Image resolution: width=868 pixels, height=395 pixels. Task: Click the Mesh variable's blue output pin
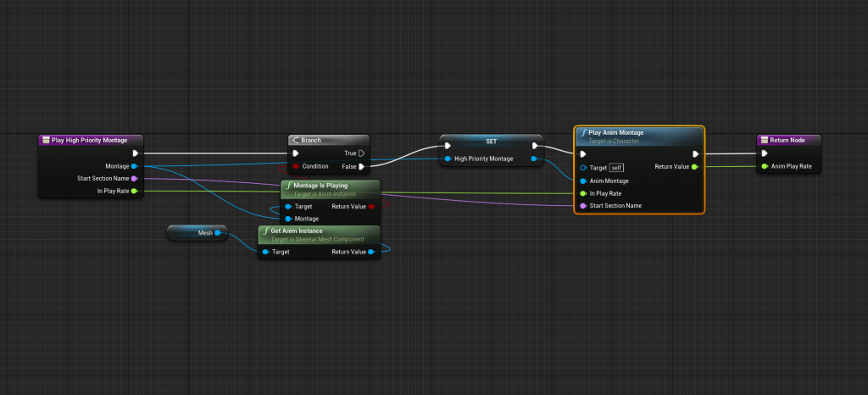218,231
